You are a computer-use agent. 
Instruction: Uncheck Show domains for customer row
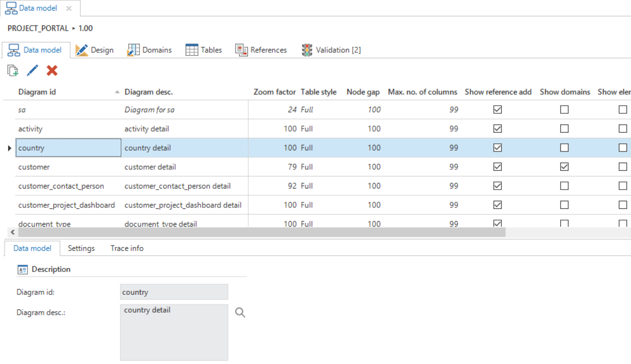564,167
